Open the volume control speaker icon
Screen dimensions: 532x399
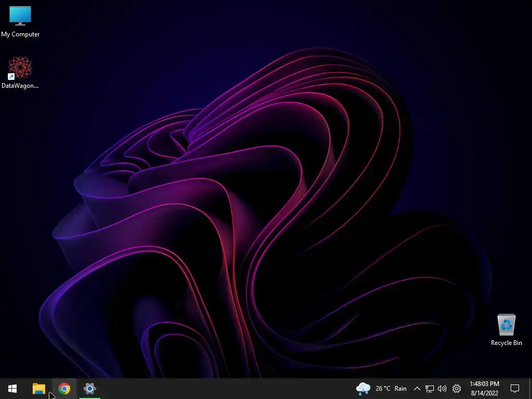tap(442, 389)
